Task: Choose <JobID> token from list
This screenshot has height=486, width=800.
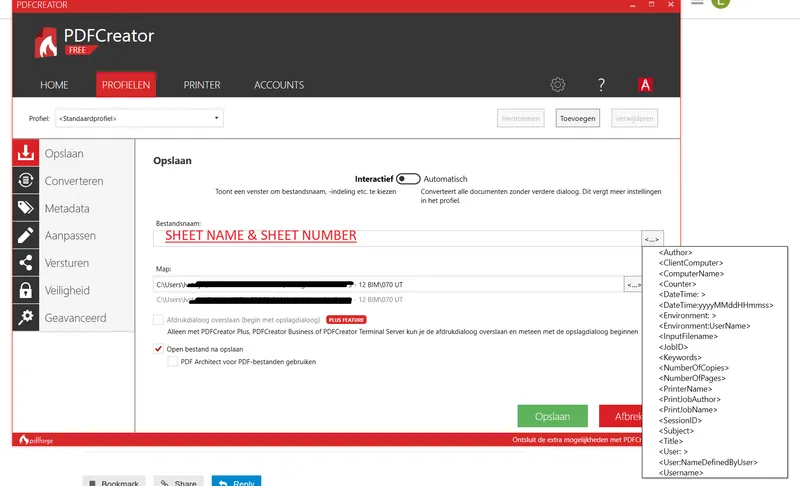Action: pos(673,347)
